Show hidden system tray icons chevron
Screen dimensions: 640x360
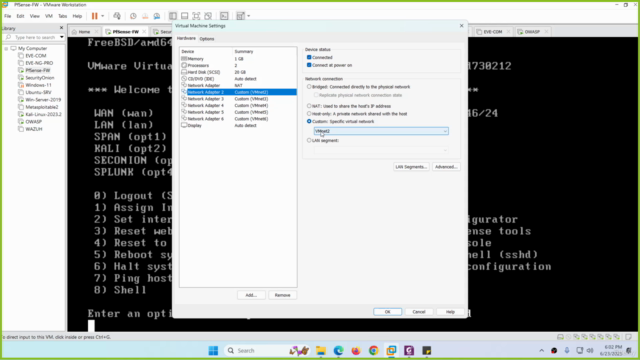click(x=541, y=350)
